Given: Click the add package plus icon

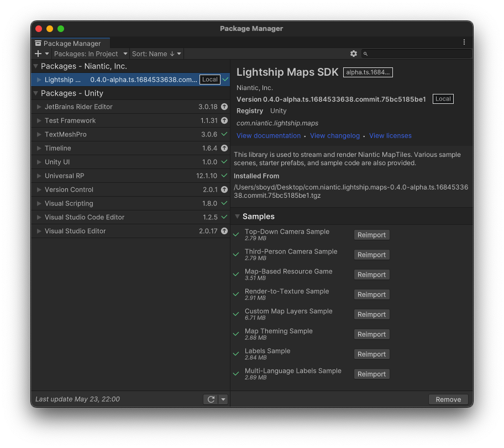Looking at the screenshot, I should pyautogui.click(x=38, y=54).
